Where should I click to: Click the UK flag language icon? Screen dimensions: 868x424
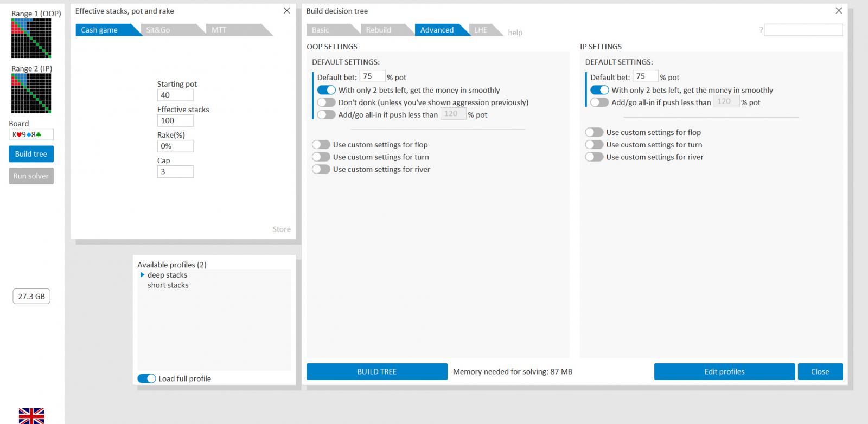(31, 415)
